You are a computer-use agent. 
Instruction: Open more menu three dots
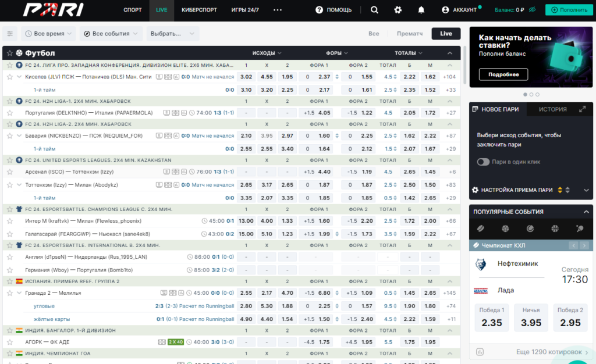pos(278,10)
